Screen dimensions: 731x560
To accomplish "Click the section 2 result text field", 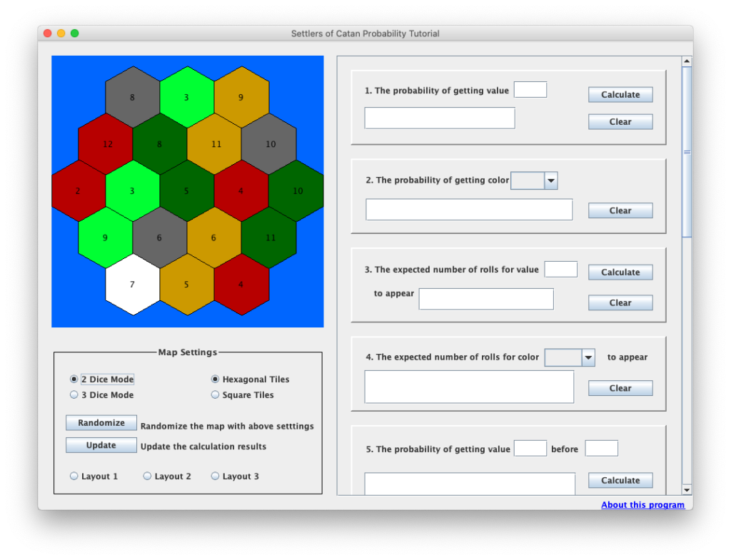I will 469,210.
